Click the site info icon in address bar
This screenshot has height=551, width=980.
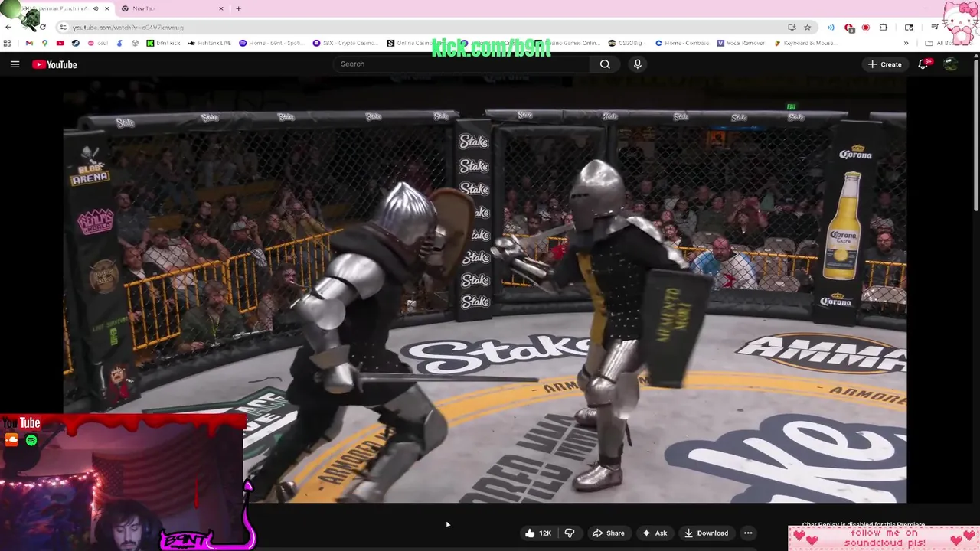click(64, 27)
